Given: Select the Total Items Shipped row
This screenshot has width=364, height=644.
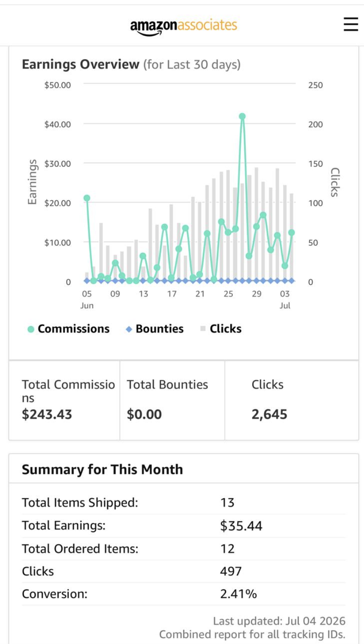Looking at the screenshot, I should coord(184,503).
